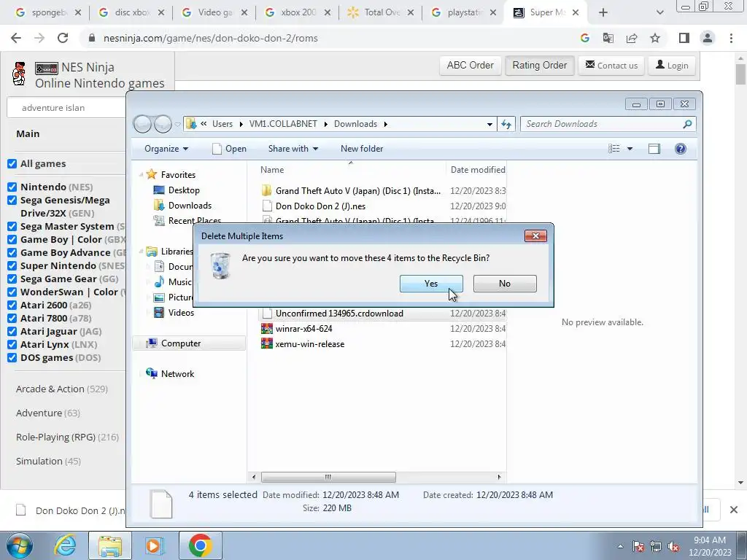Screen dimensions: 747x560
Task: Toggle Sega Master System checkbox
Action: click(x=12, y=227)
